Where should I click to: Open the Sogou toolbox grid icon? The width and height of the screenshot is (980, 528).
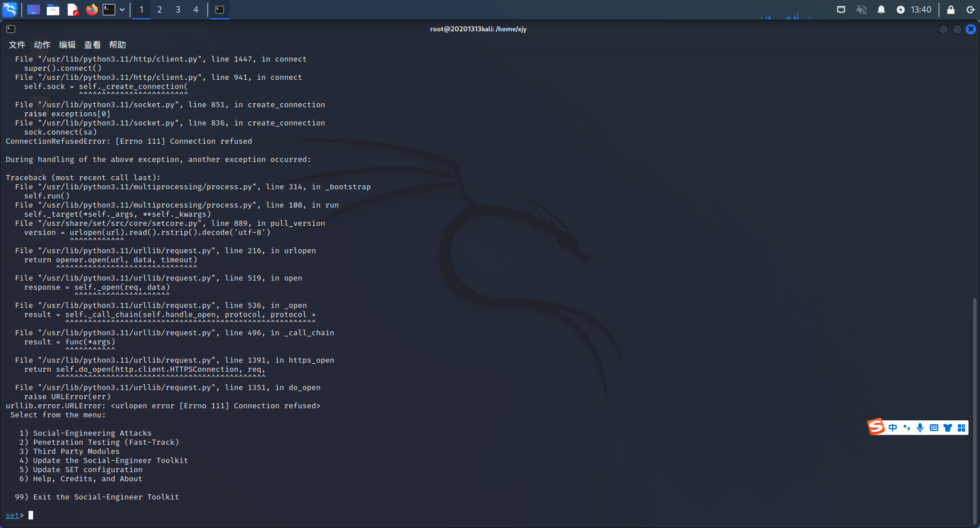tap(962, 428)
